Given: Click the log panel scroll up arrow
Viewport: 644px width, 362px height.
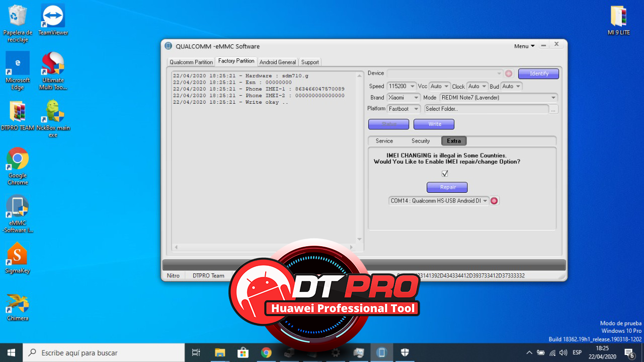Looking at the screenshot, I should coord(359,76).
